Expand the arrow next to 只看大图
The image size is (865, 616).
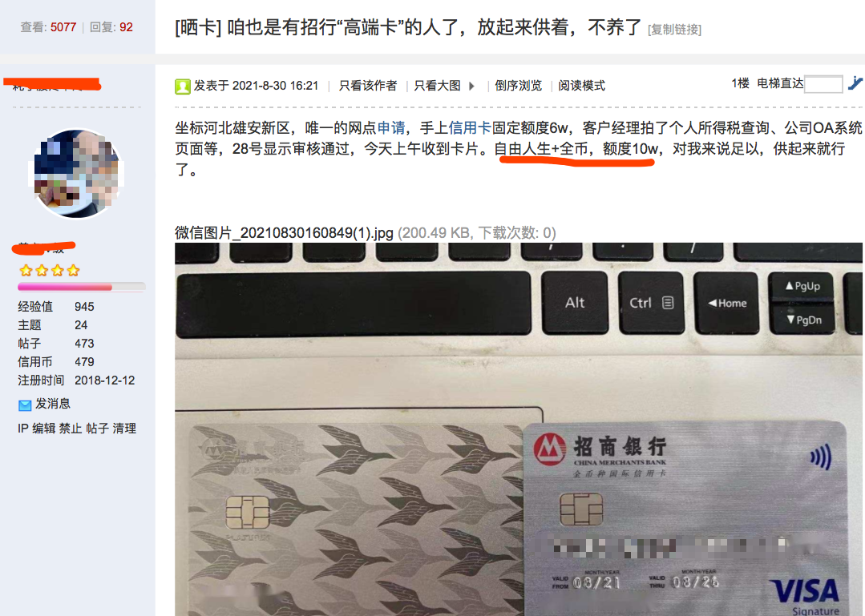[471, 86]
